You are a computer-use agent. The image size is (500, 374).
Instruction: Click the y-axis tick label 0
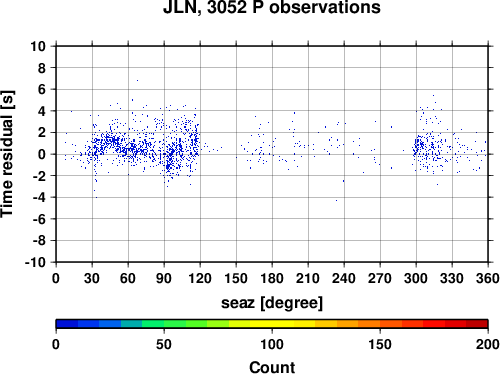coord(42,154)
